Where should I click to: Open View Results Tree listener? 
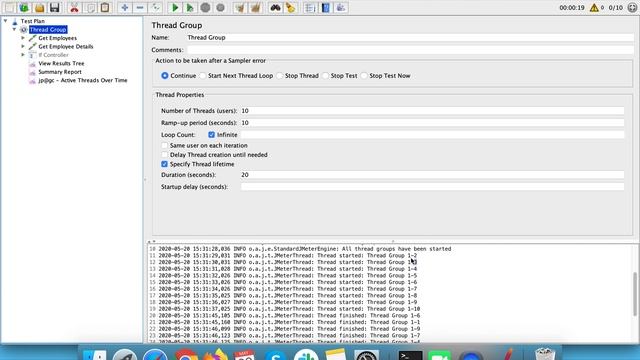61,63
